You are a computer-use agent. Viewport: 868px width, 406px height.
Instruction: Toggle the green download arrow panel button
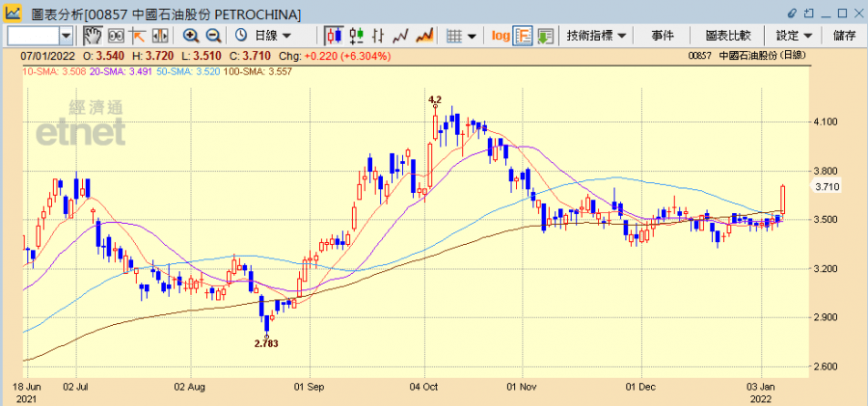click(545, 36)
